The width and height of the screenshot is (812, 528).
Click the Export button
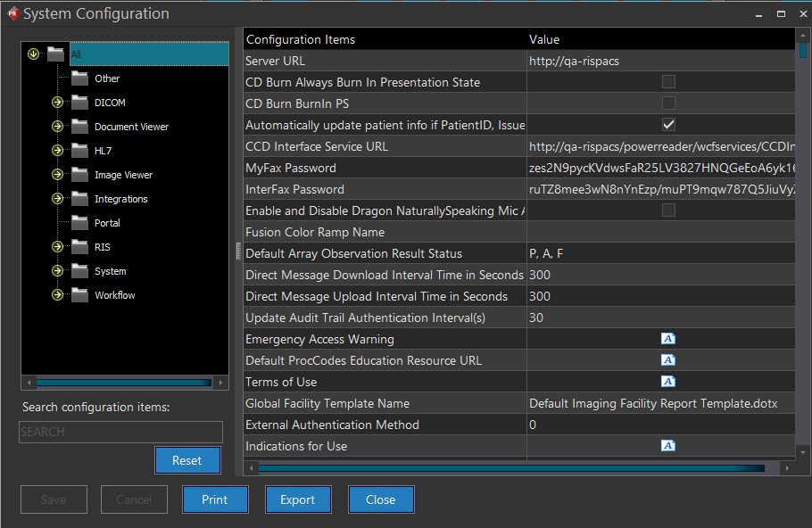297,499
